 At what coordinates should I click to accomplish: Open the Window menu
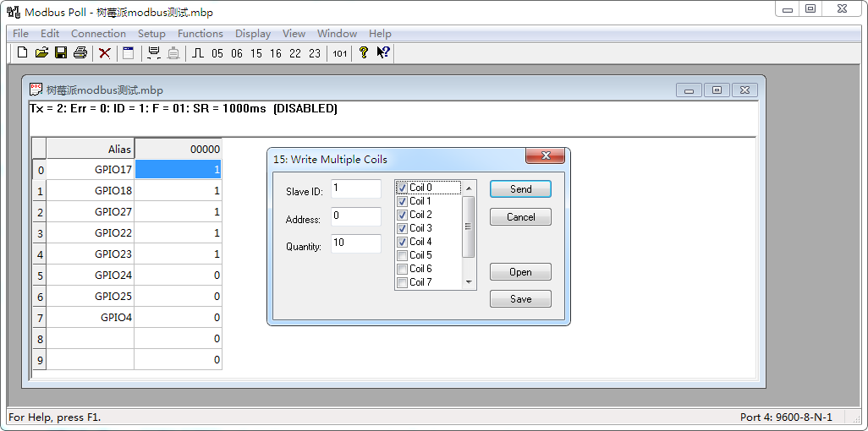[337, 33]
